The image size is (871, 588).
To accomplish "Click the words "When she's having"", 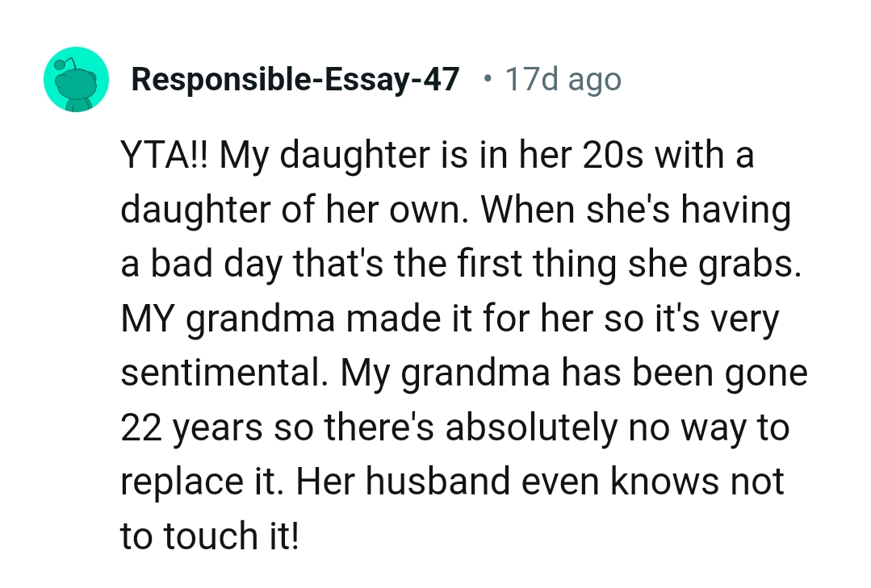I will click(x=636, y=210).
